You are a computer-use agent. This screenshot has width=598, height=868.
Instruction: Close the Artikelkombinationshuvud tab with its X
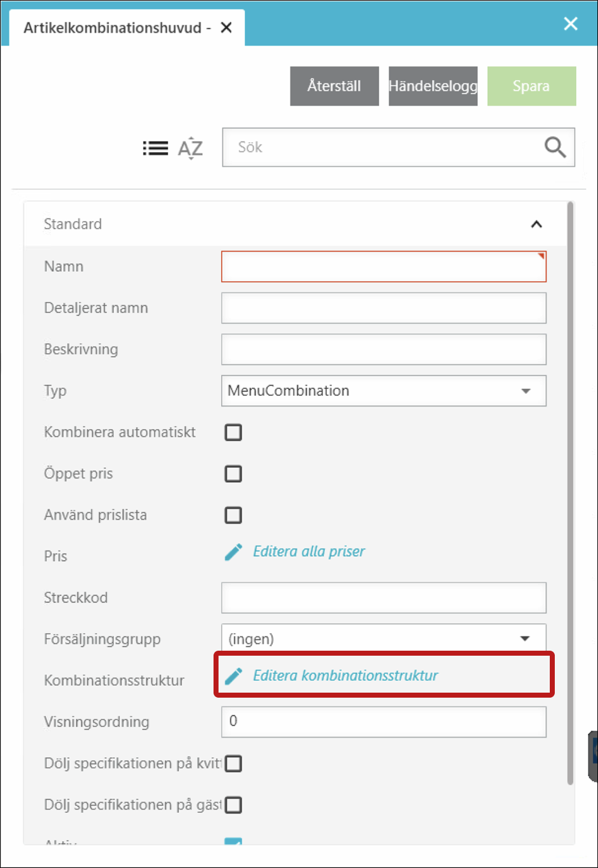coord(227,28)
